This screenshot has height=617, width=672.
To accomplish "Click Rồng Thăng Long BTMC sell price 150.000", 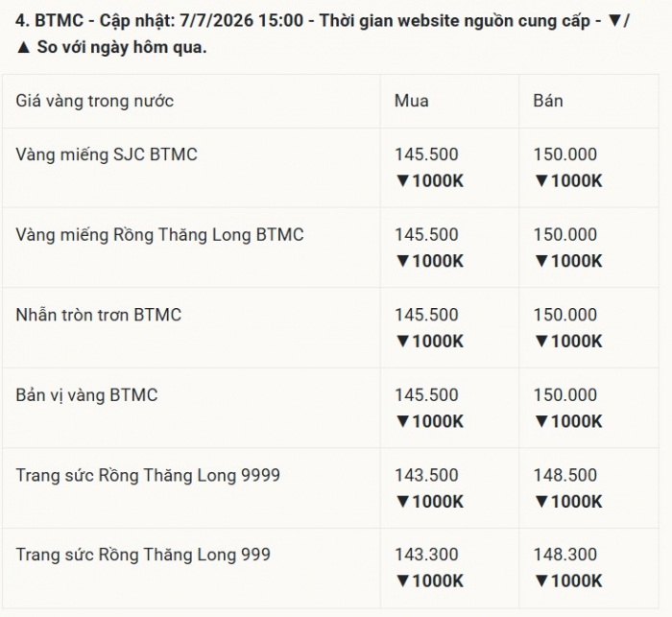I will (x=565, y=234).
